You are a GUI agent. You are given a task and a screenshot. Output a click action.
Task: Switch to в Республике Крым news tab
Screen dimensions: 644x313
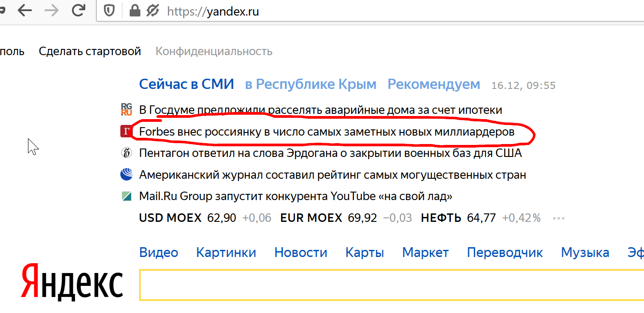[311, 84]
